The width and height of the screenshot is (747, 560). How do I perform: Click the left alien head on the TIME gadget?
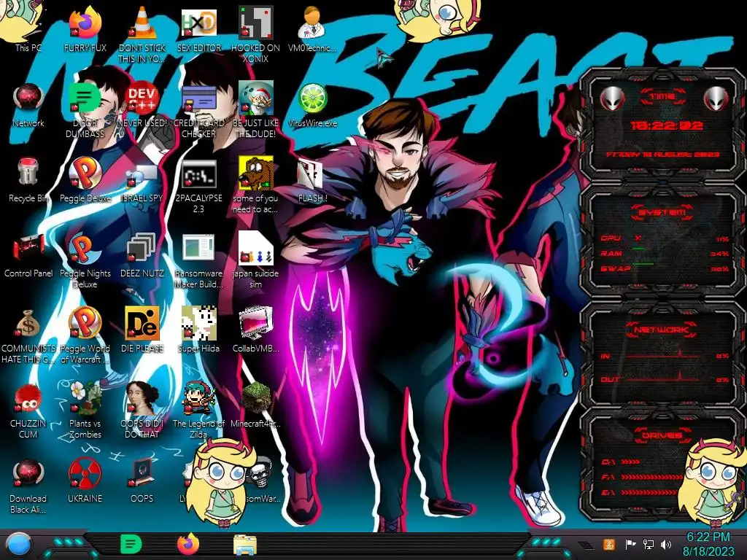(x=612, y=99)
